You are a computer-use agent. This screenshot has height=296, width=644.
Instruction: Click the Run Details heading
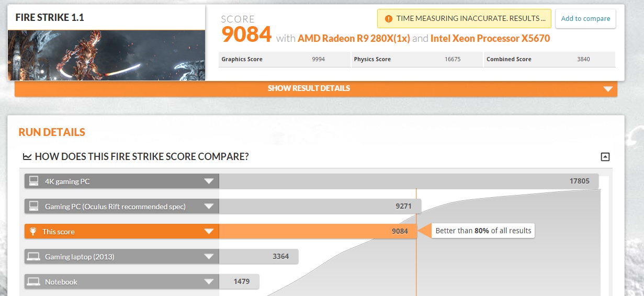tap(52, 132)
